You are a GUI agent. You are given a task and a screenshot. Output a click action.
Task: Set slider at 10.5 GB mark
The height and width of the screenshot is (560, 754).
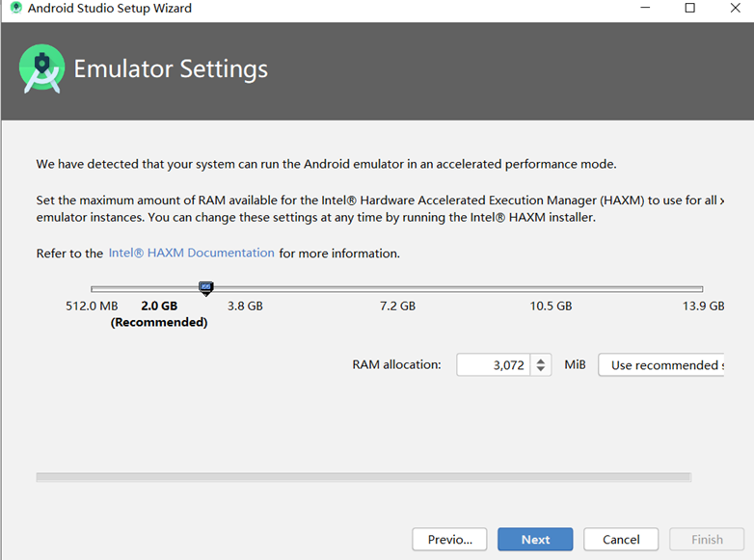[551, 289]
